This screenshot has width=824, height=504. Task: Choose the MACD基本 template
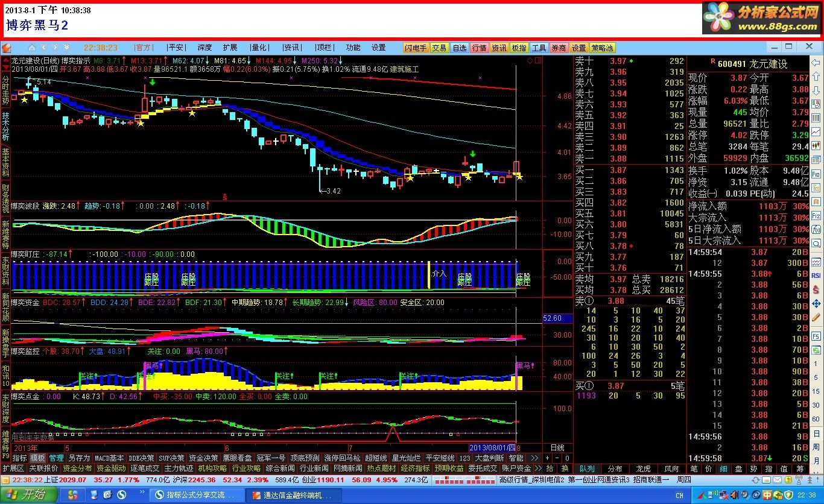(110, 458)
